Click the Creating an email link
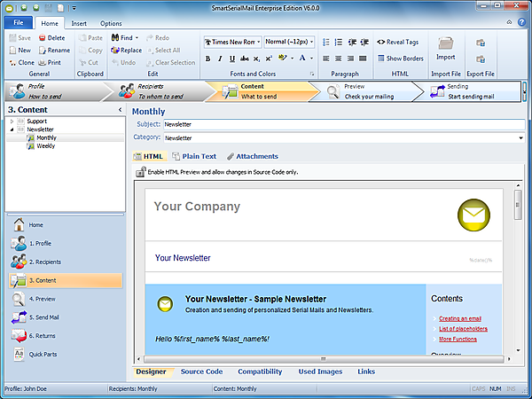The height and width of the screenshot is (399, 532). click(460, 318)
